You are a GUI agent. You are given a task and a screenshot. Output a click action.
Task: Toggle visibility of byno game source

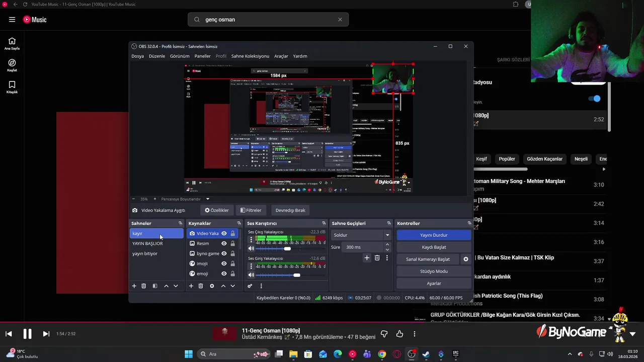(224, 253)
